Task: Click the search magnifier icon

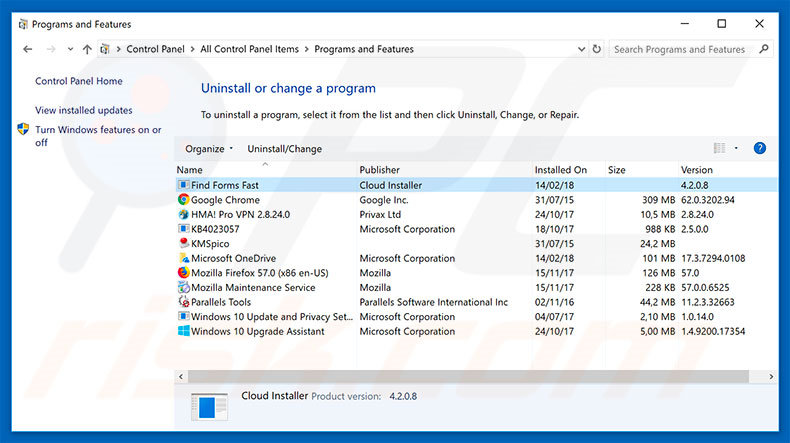Action: 764,49
